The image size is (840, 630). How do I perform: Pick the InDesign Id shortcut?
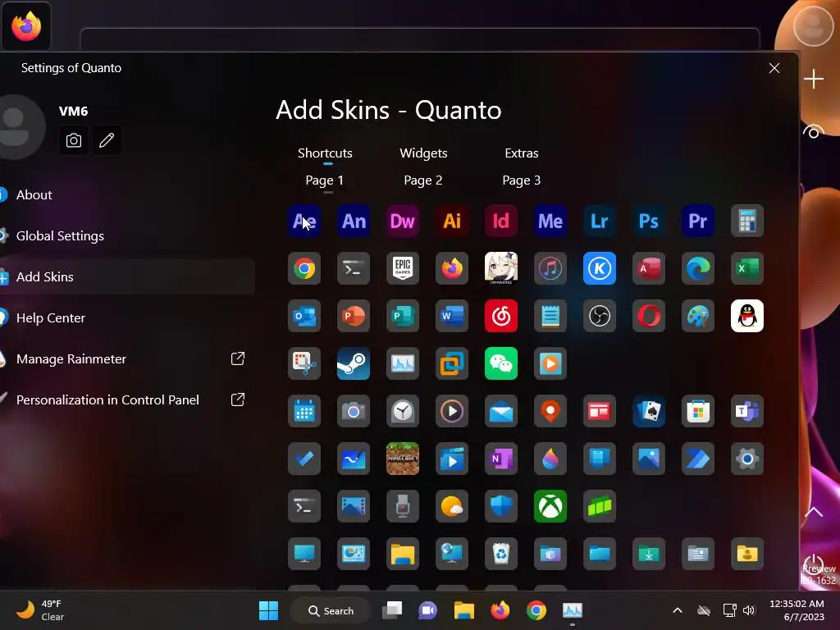tap(501, 221)
